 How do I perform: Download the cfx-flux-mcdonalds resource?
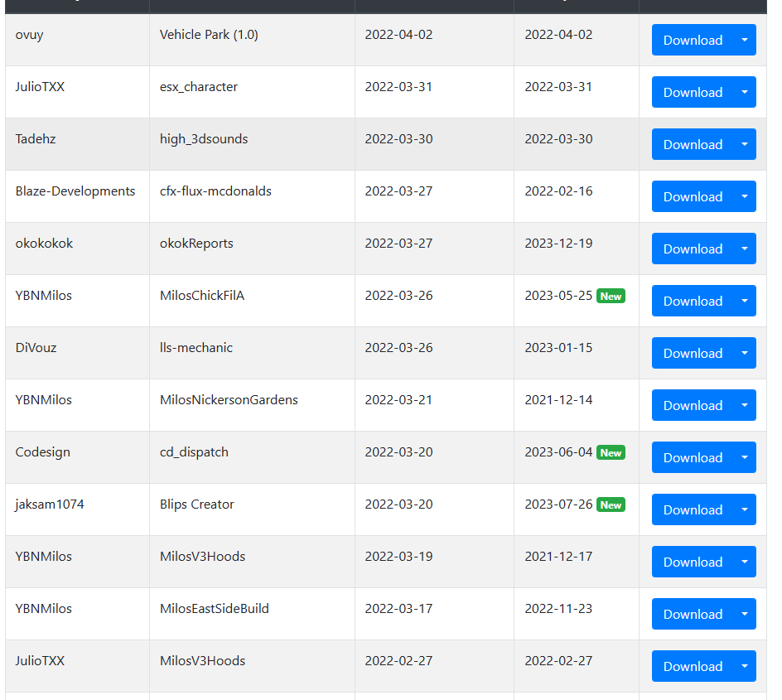(x=693, y=196)
